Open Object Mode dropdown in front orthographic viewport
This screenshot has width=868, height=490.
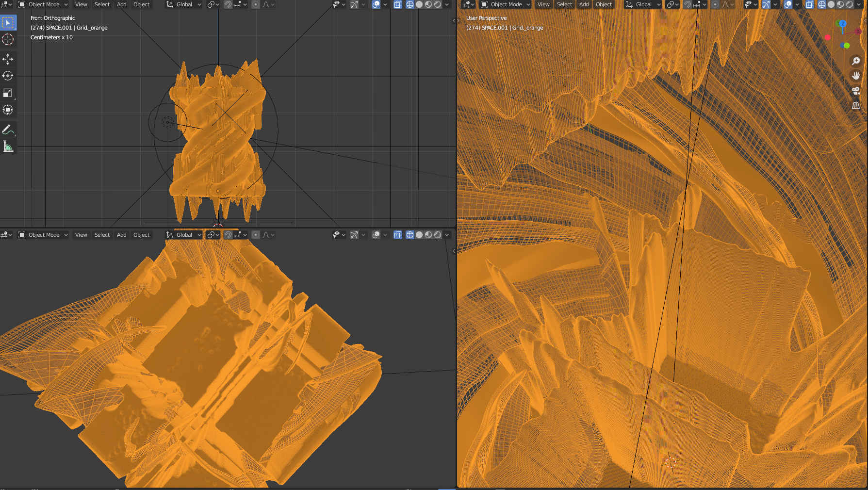[x=43, y=4]
